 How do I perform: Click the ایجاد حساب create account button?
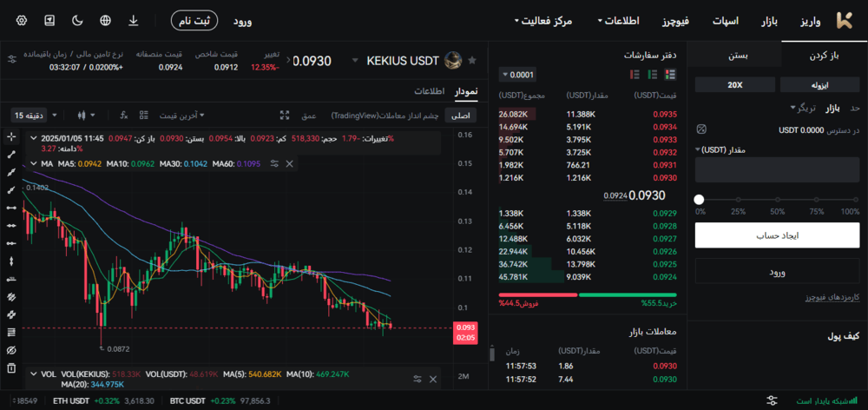tap(777, 235)
